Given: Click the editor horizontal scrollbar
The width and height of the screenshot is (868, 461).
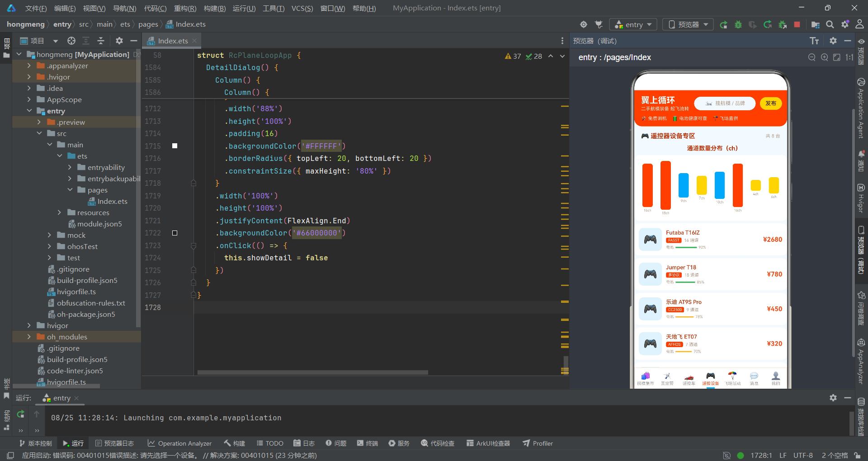Looking at the screenshot, I should coord(312,373).
